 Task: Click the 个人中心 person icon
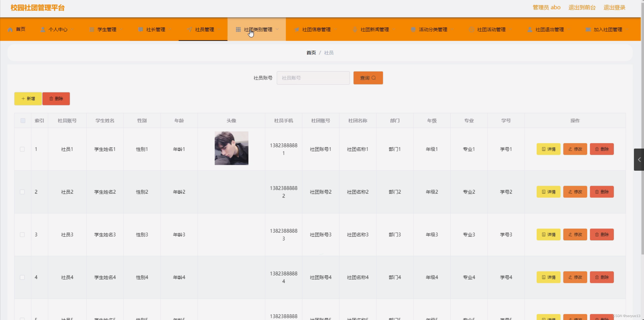point(43,29)
